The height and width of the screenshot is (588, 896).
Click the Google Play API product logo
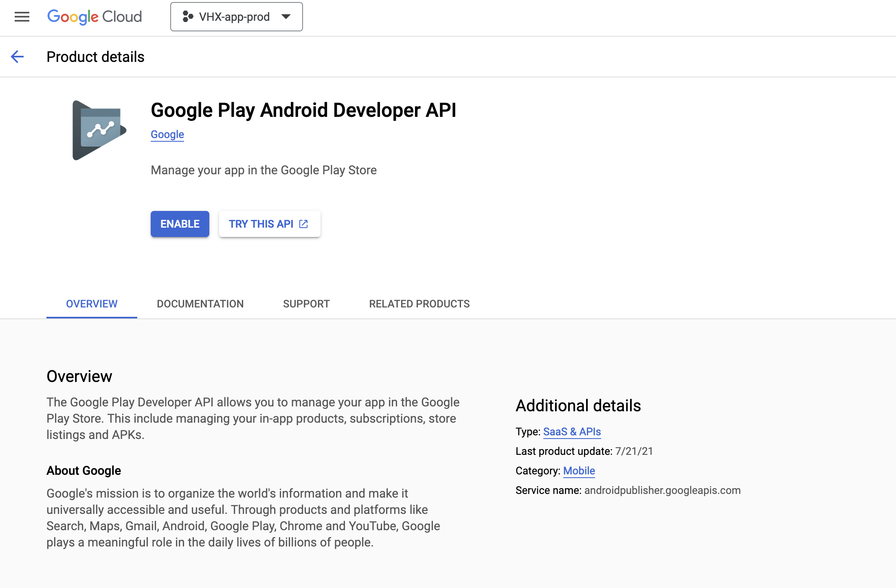tap(99, 130)
